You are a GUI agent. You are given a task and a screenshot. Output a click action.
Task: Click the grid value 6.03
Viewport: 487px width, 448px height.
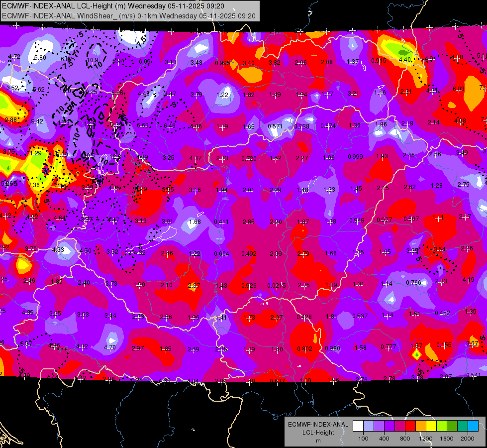click(x=459, y=89)
